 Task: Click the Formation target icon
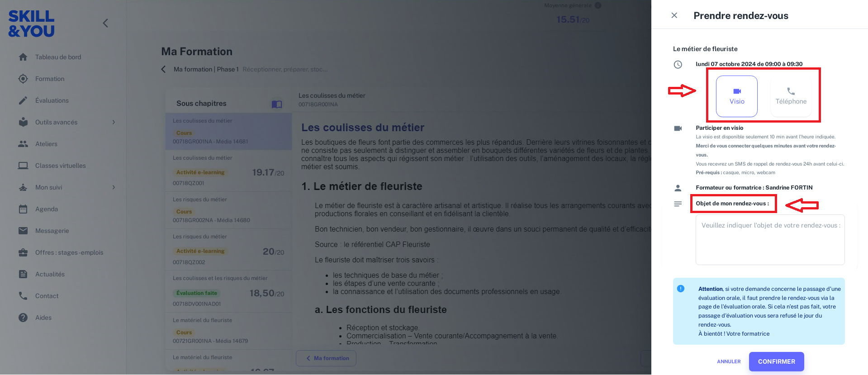click(23, 79)
